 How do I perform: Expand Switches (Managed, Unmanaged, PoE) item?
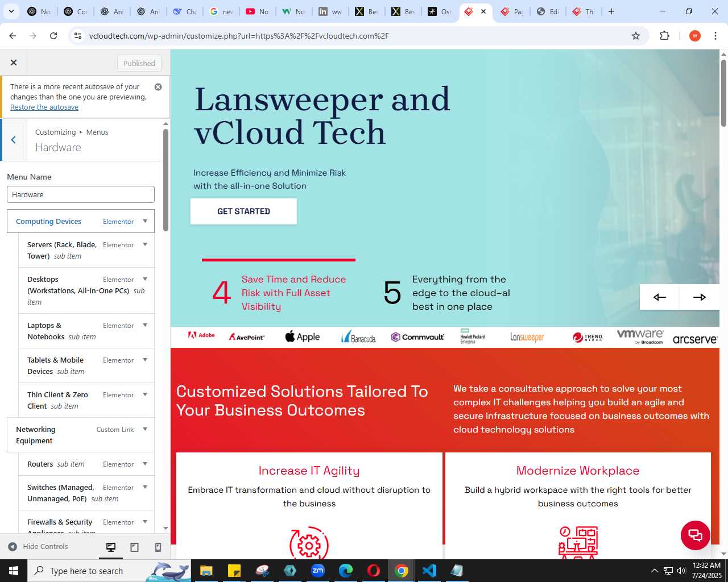point(145,487)
